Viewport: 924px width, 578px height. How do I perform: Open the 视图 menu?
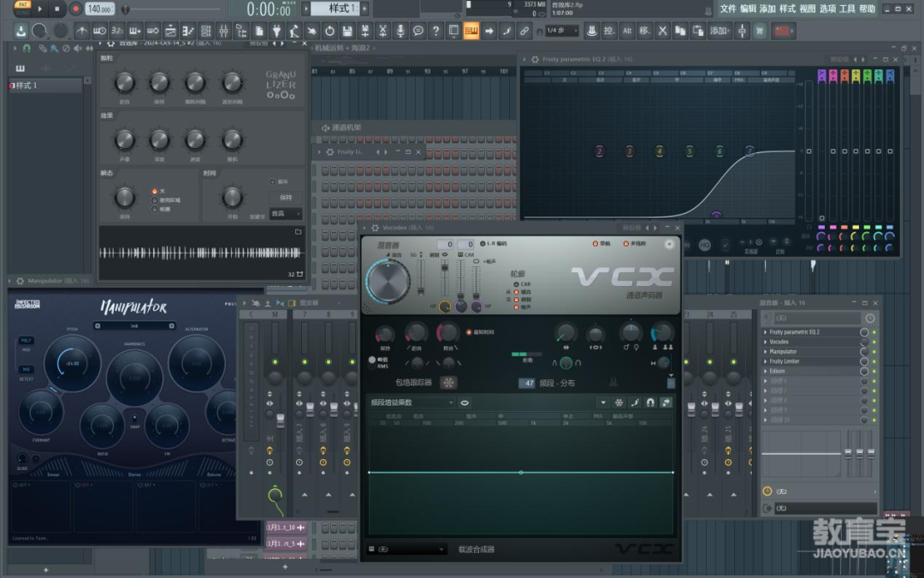[808, 9]
